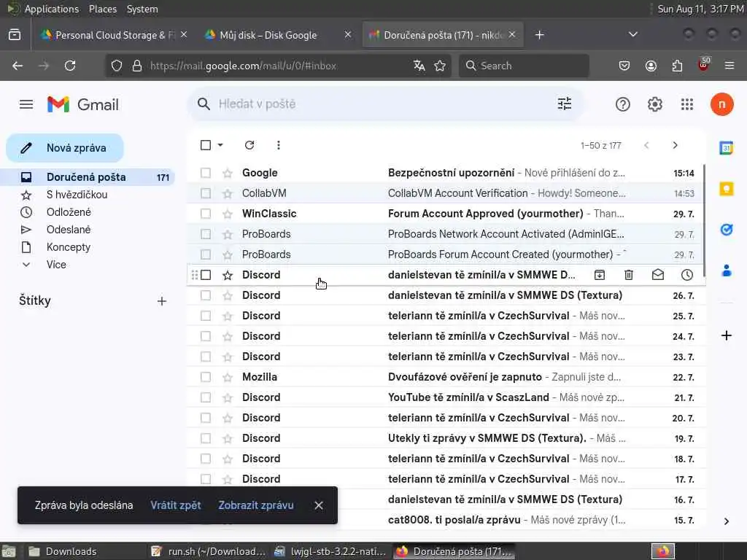
Task: Toggle select-all checkbox above message list
Action: coord(205,145)
